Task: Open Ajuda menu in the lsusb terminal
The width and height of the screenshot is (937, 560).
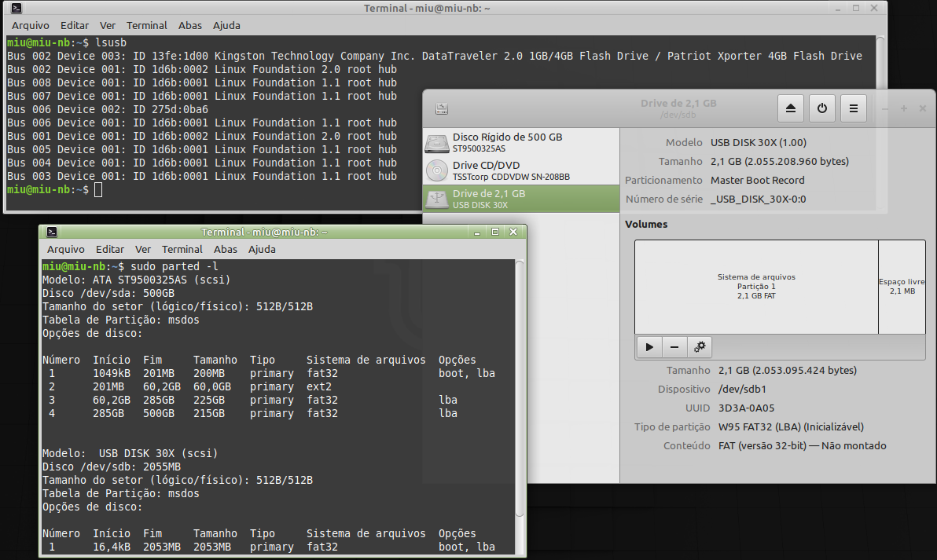Action: click(226, 26)
